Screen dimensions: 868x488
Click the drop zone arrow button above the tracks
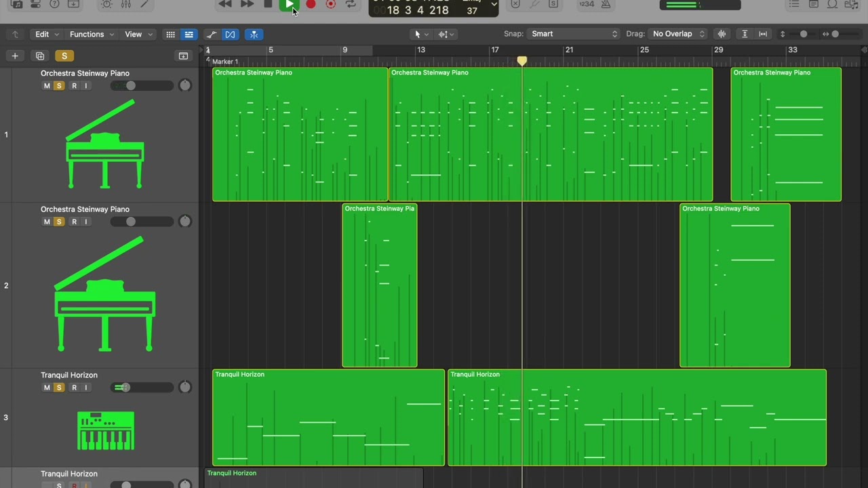click(x=183, y=56)
